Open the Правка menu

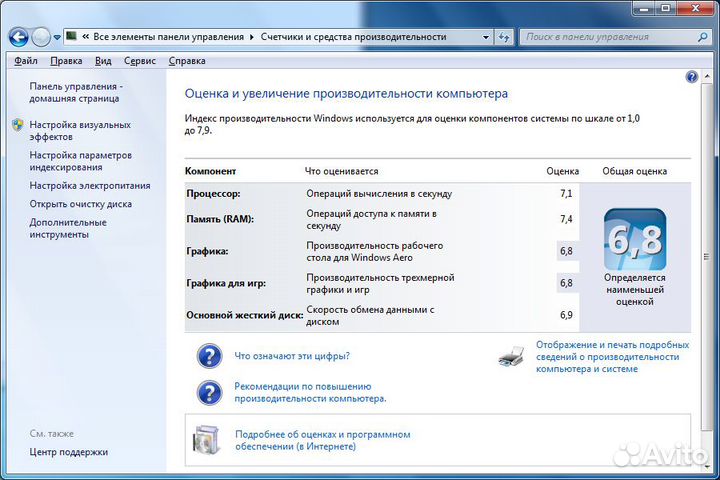point(66,61)
